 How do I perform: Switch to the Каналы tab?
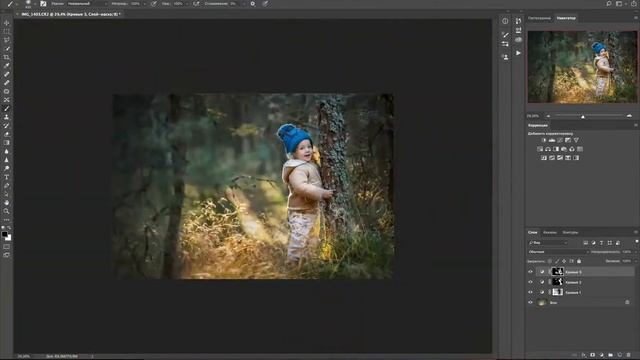549,233
